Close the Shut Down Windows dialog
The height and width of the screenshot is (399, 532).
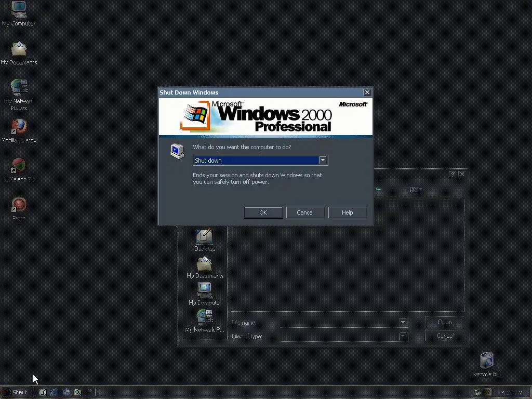click(367, 92)
